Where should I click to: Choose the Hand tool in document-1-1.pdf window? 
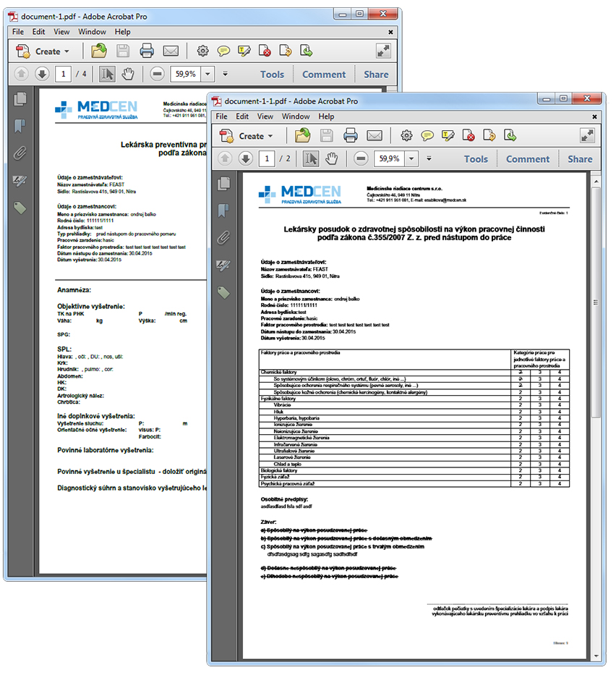click(x=331, y=158)
